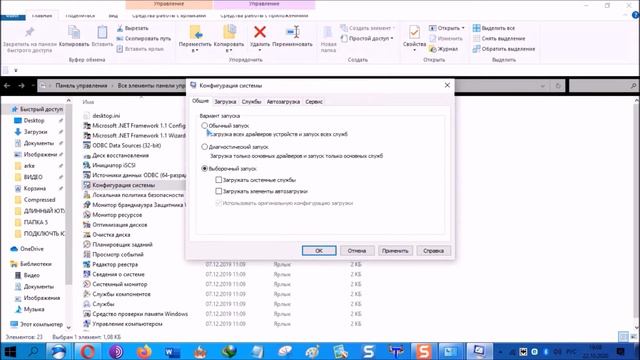Click the sidebar scroll-up arrow
This screenshot has width=640, height=360.
[68, 100]
